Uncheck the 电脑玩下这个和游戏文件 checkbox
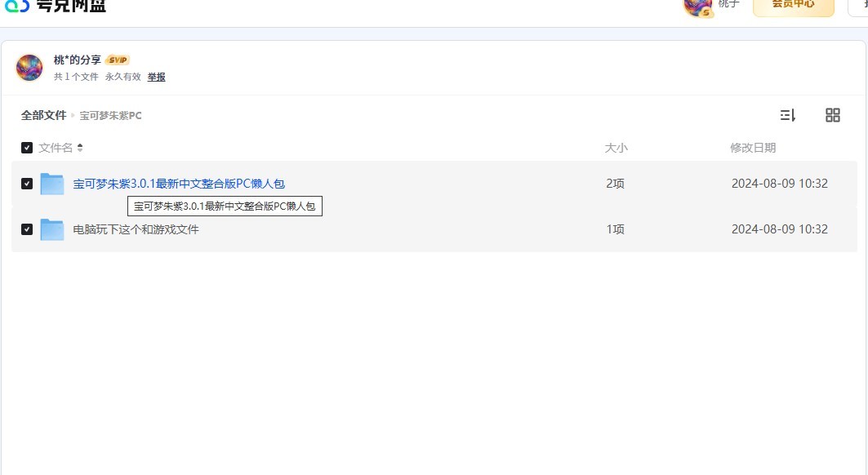 tap(27, 229)
